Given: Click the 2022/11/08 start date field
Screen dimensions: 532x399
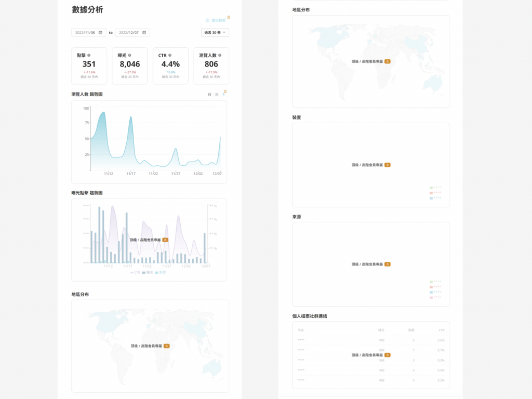Looking at the screenshot, I should click(x=85, y=33).
